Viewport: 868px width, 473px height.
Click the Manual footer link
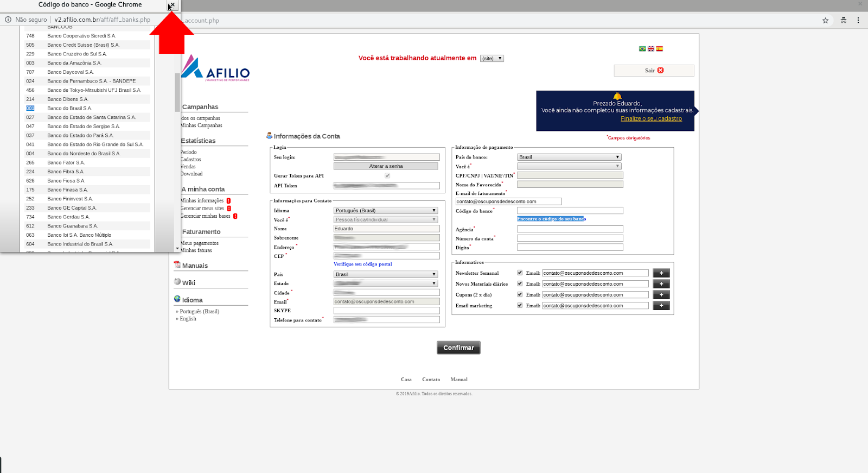pos(459,380)
